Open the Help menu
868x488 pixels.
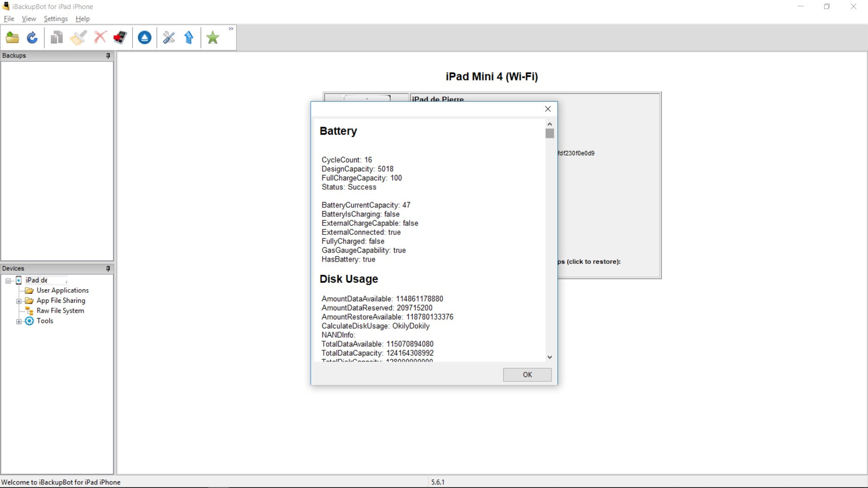tap(82, 19)
